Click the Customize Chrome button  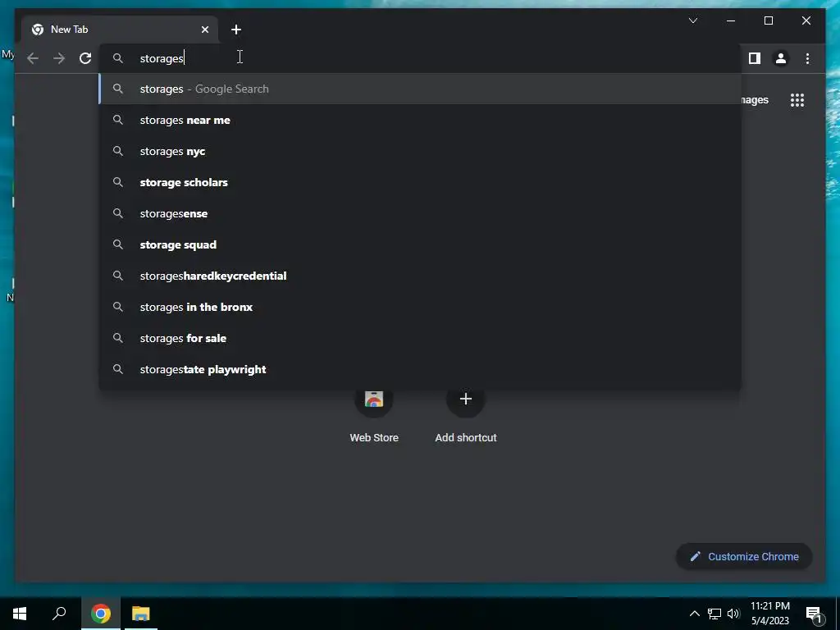point(744,556)
